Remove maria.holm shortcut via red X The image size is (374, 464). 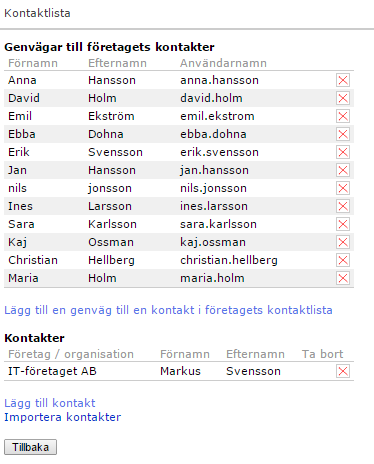click(343, 278)
